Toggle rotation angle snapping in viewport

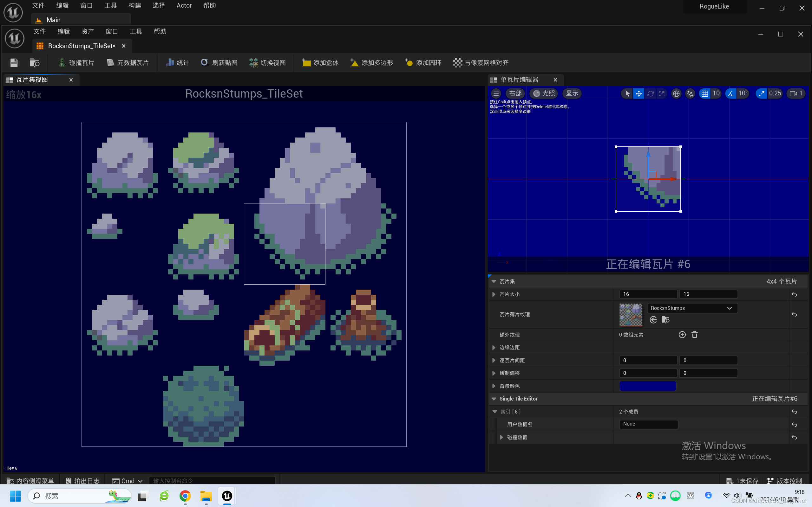[x=731, y=93]
